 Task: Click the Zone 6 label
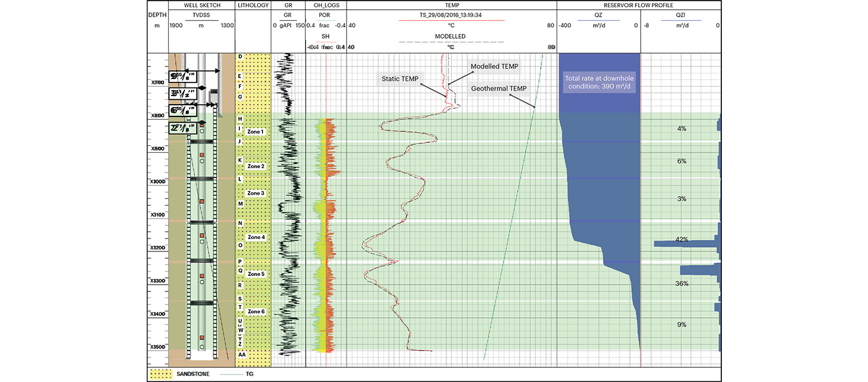pos(255,312)
